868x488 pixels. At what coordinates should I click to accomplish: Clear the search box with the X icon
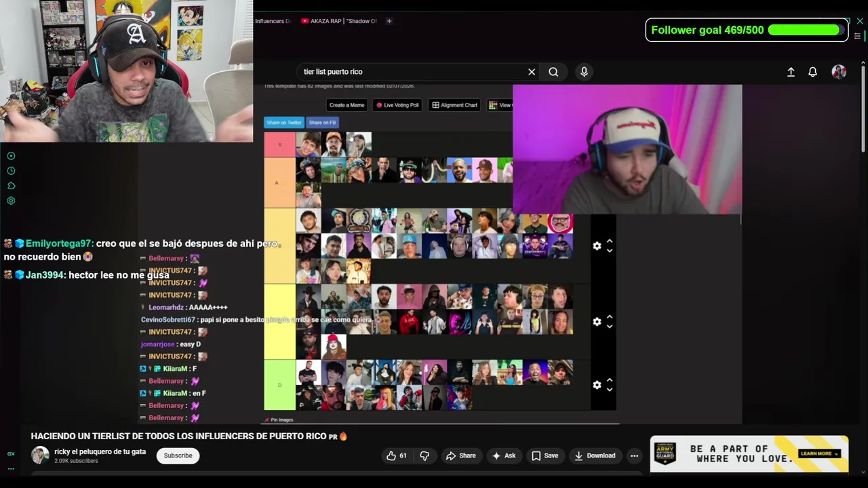[532, 72]
